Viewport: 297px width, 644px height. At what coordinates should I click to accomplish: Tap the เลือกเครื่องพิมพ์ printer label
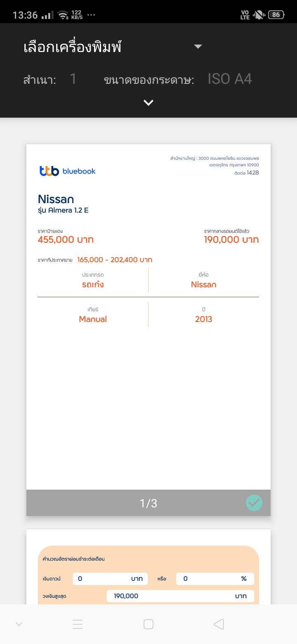[x=73, y=47]
